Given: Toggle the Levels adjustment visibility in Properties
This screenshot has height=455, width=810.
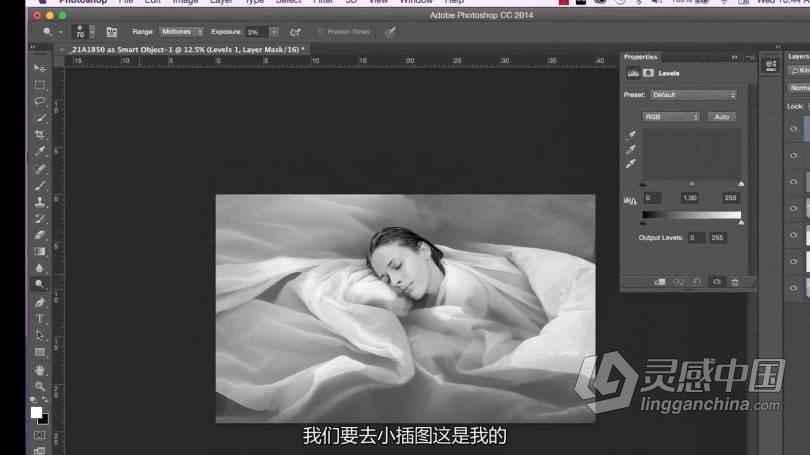Looking at the screenshot, I should pos(716,282).
